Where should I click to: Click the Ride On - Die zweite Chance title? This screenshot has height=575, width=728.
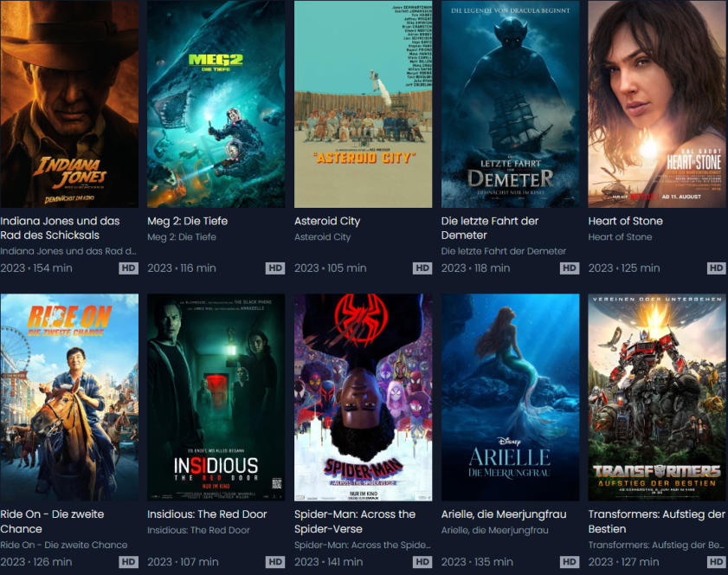52,521
